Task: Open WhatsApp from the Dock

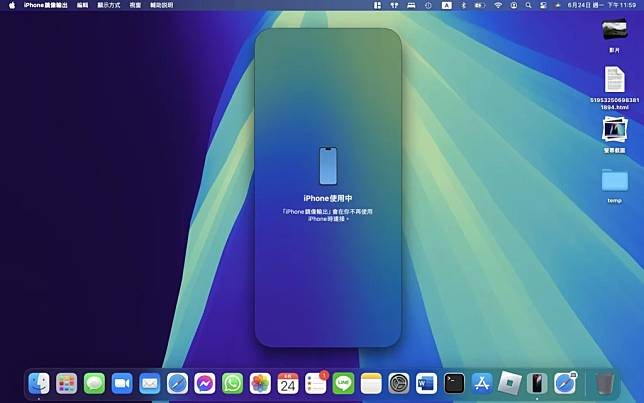Action: pos(233,383)
